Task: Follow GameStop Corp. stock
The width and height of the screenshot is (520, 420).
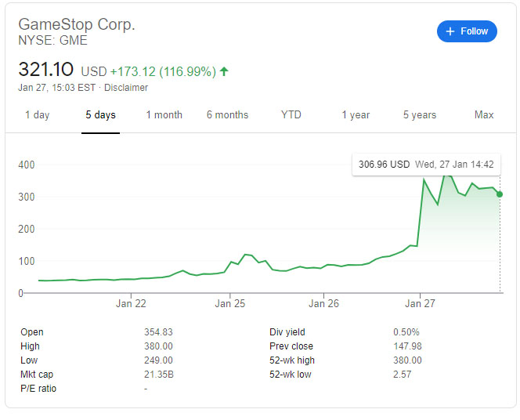Action: click(467, 31)
